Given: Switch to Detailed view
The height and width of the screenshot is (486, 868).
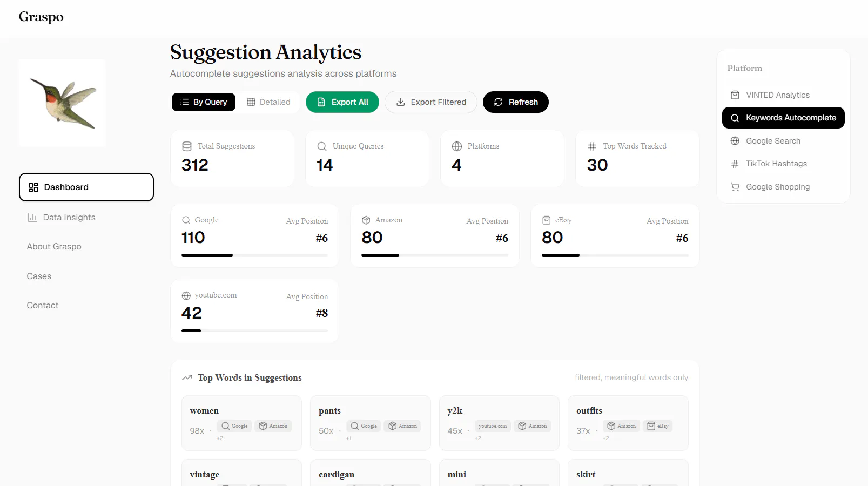Looking at the screenshot, I should [x=268, y=102].
